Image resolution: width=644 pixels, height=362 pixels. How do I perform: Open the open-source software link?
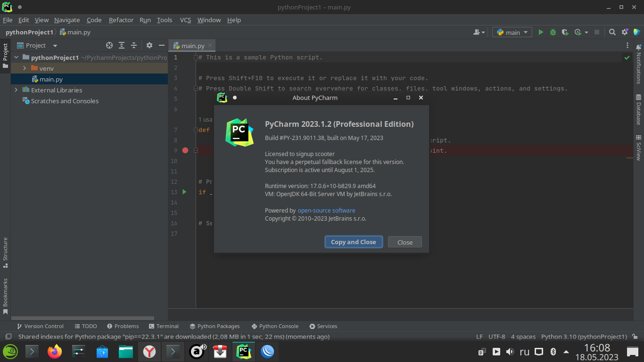pos(326,211)
